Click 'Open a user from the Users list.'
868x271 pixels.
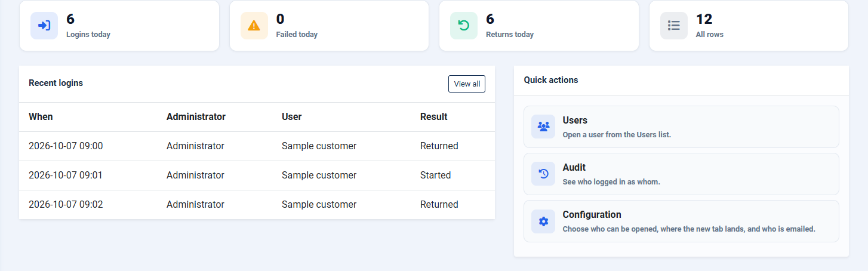(x=617, y=135)
